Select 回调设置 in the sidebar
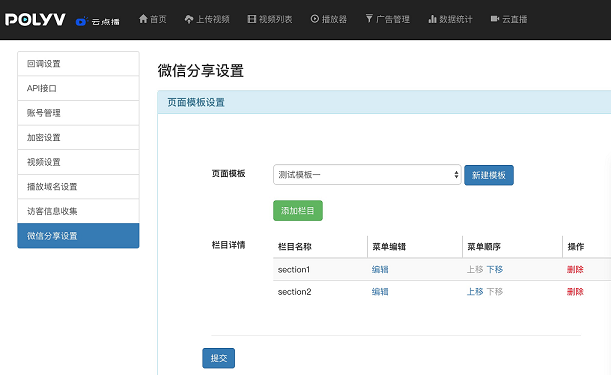611x375 pixels. tap(78, 64)
